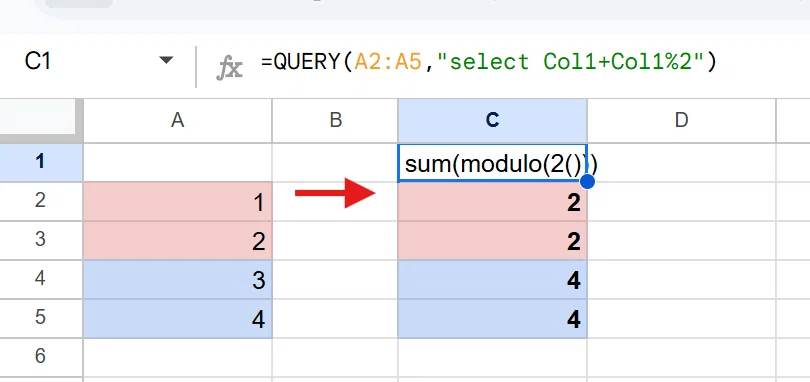Click the fx function icon
This screenshot has height=382, width=810.
229,68
